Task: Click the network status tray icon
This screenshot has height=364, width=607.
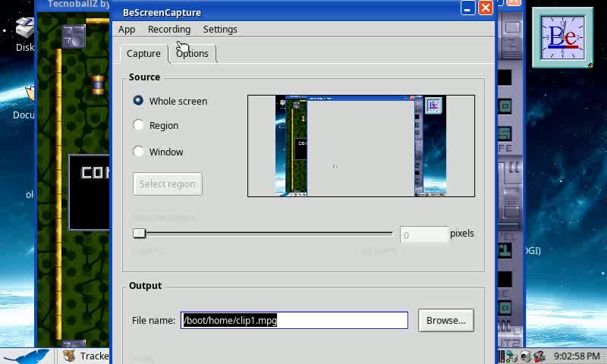Action: click(511, 356)
